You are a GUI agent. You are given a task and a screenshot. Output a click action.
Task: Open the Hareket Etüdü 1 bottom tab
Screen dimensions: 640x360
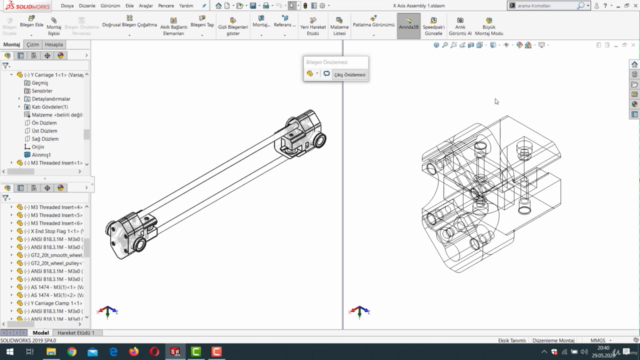[x=76, y=333]
